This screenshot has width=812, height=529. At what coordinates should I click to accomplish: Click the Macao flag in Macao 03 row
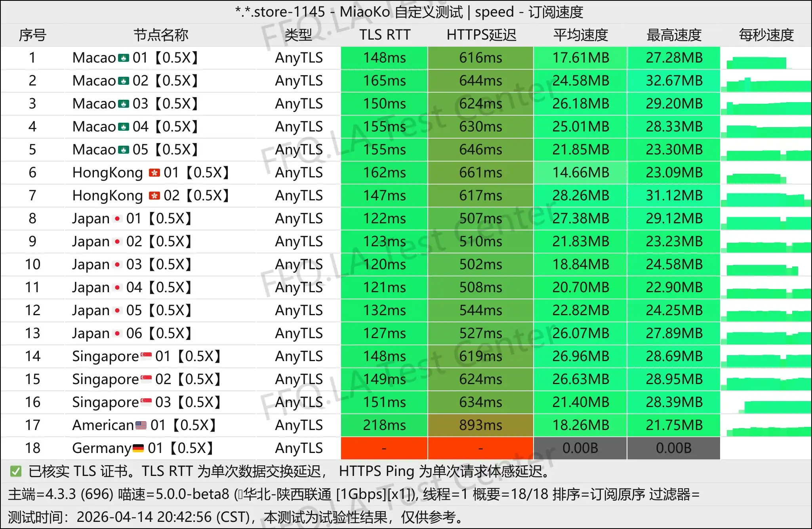coord(124,104)
